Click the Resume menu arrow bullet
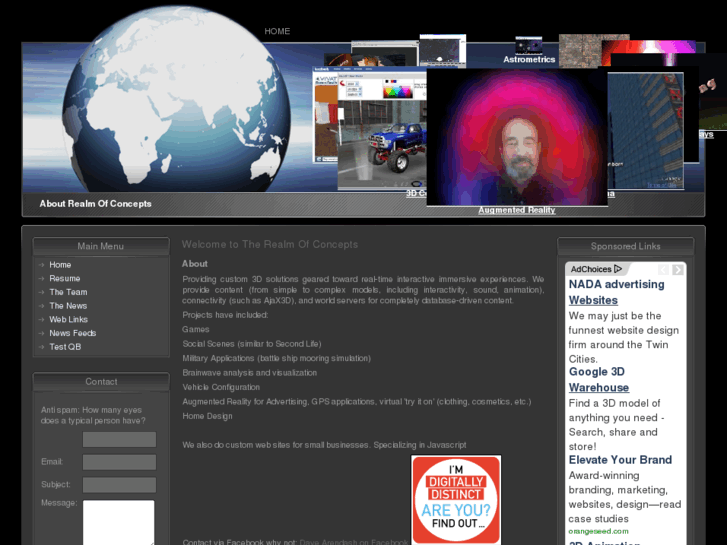727x545 pixels. tap(42, 278)
